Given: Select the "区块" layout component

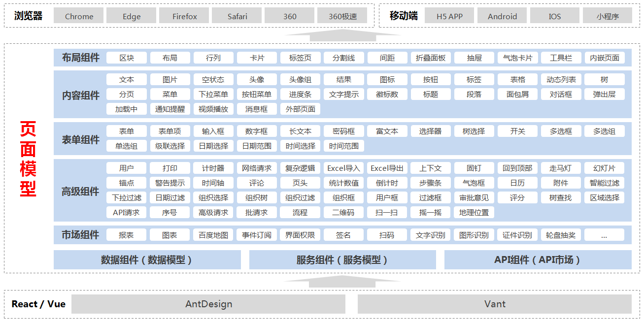Looking at the screenshot, I should [127, 58].
